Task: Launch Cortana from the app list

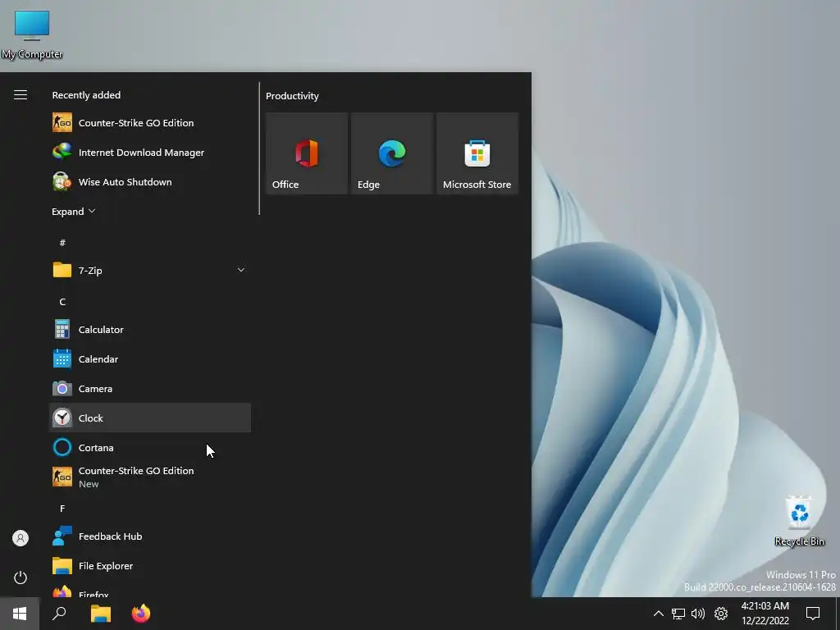Action: [150, 447]
